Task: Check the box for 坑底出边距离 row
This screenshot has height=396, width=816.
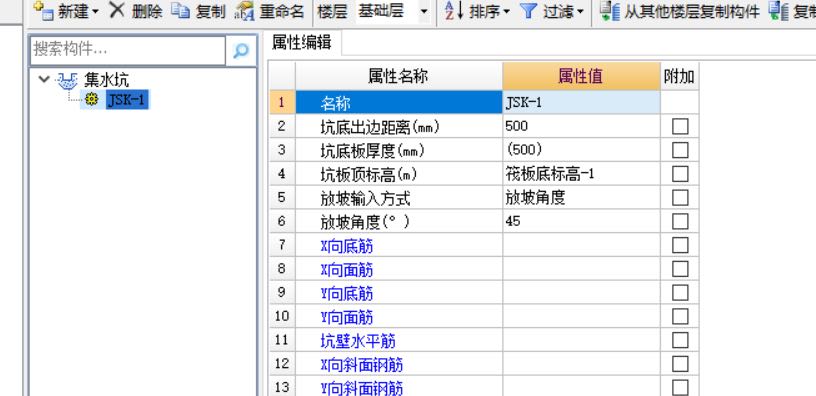Action: tap(680, 126)
